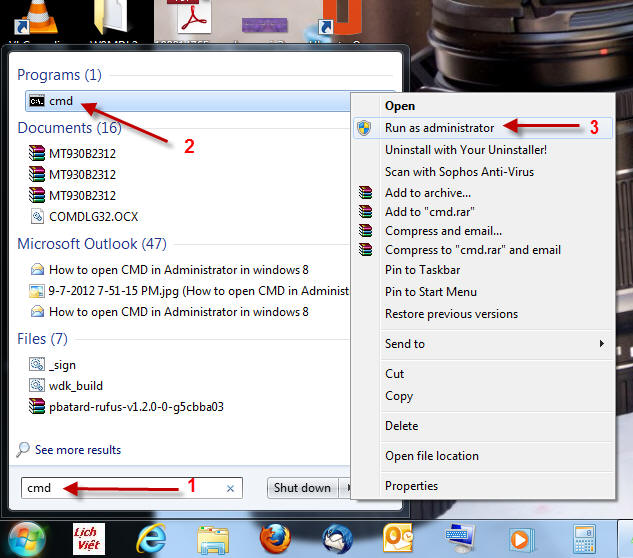Click WinRAR icon next to Add to archive

coord(365,192)
